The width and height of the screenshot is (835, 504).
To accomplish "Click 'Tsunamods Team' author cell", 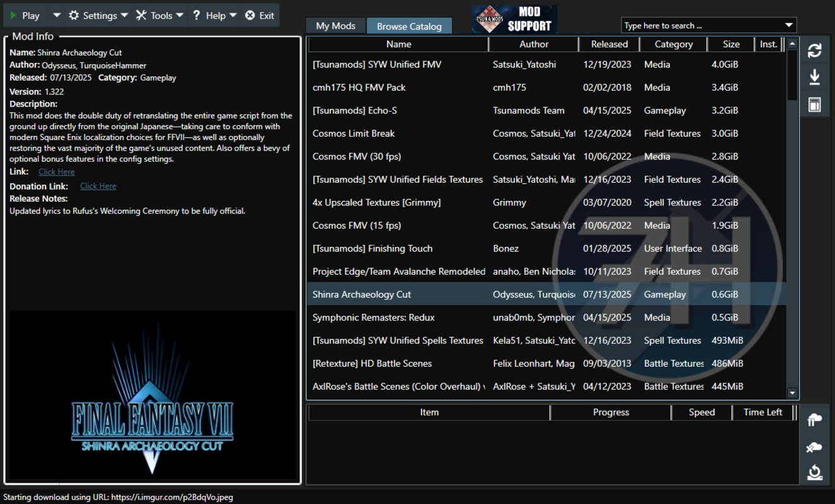I will coord(528,110).
